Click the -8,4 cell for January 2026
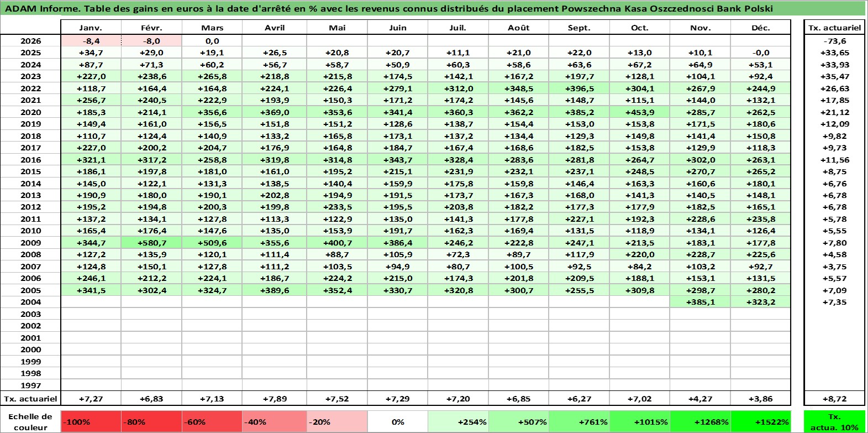This screenshot has height=433, width=868. point(91,41)
